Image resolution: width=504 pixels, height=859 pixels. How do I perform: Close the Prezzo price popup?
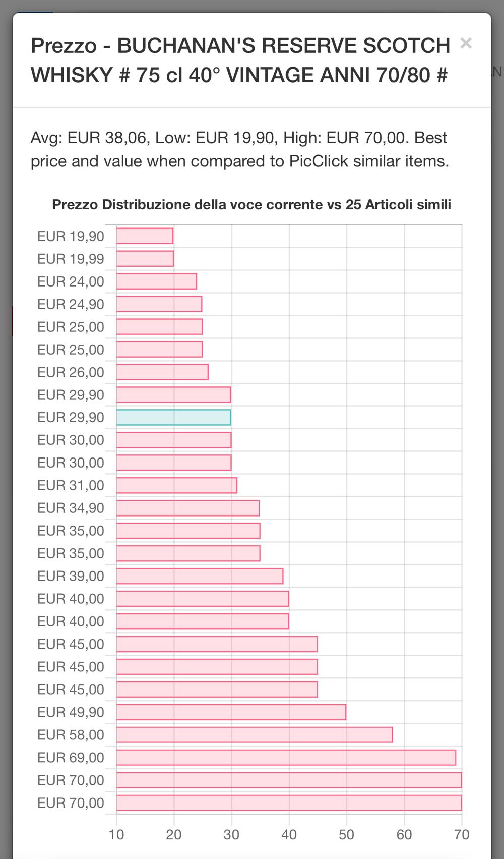[466, 44]
